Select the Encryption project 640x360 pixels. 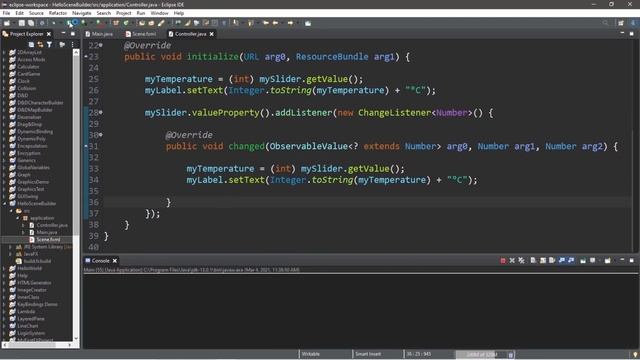tap(29, 153)
